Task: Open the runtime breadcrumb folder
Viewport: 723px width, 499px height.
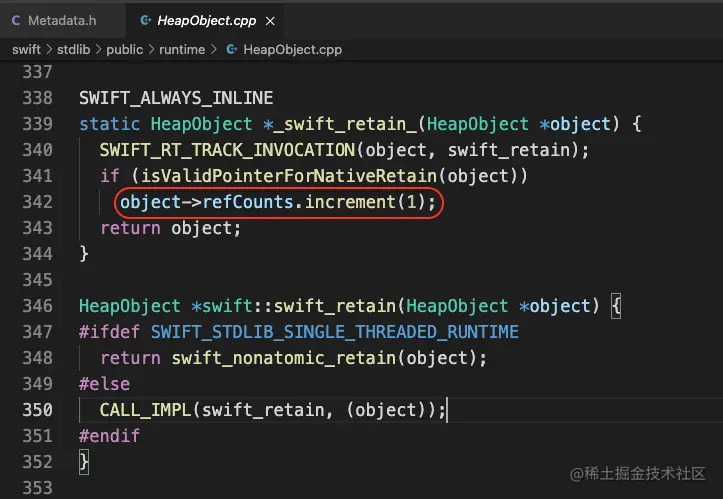Action: 182,49
